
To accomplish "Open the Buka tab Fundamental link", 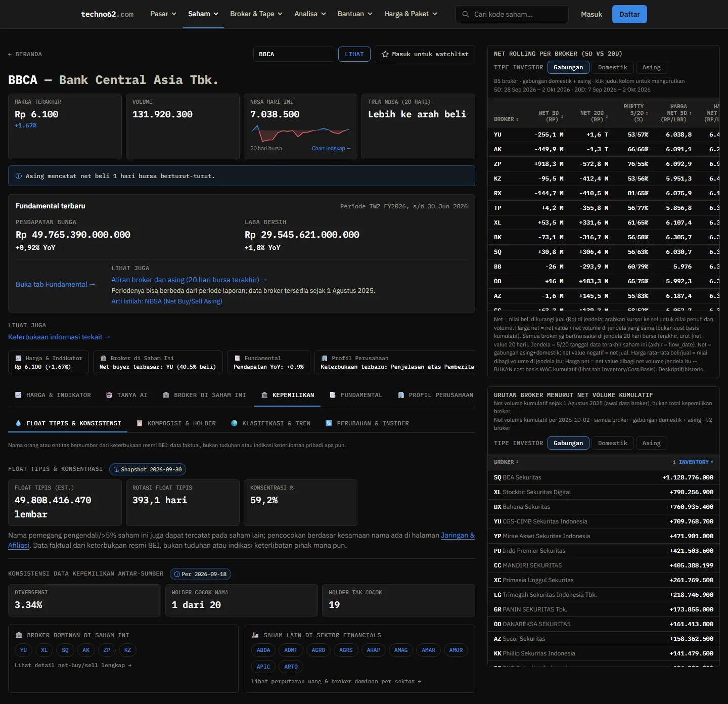I will [x=56, y=284].
